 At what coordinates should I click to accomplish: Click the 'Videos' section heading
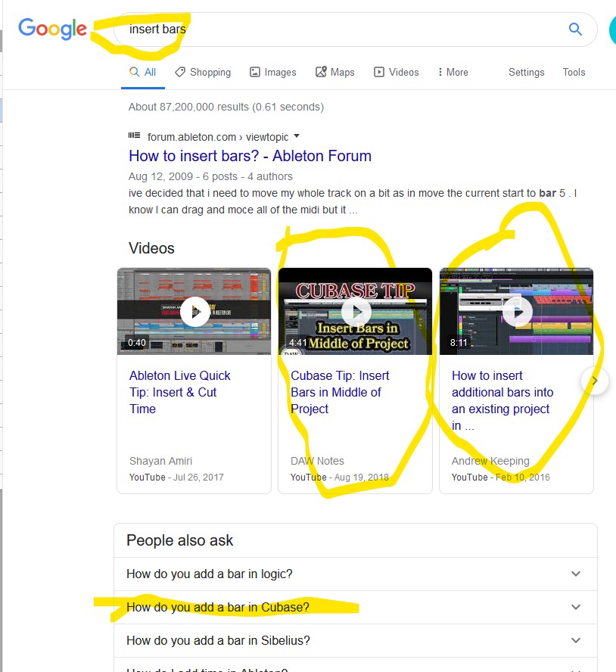pyautogui.click(x=151, y=248)
